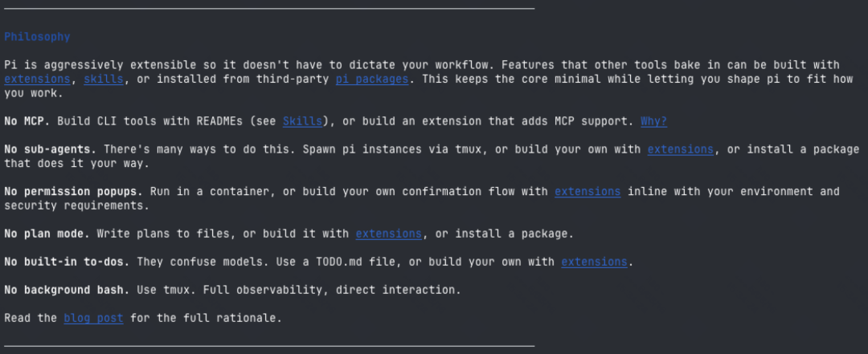This screenshot has height=354, width=868.
Task: Click the horizontal divider below the blog post line
Action: click(269, 346)
